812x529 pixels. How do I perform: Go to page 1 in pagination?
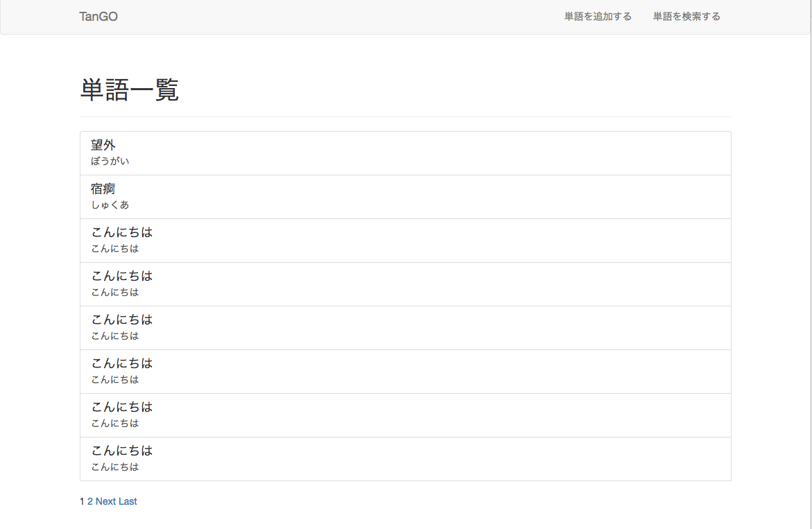click(82, 501)
